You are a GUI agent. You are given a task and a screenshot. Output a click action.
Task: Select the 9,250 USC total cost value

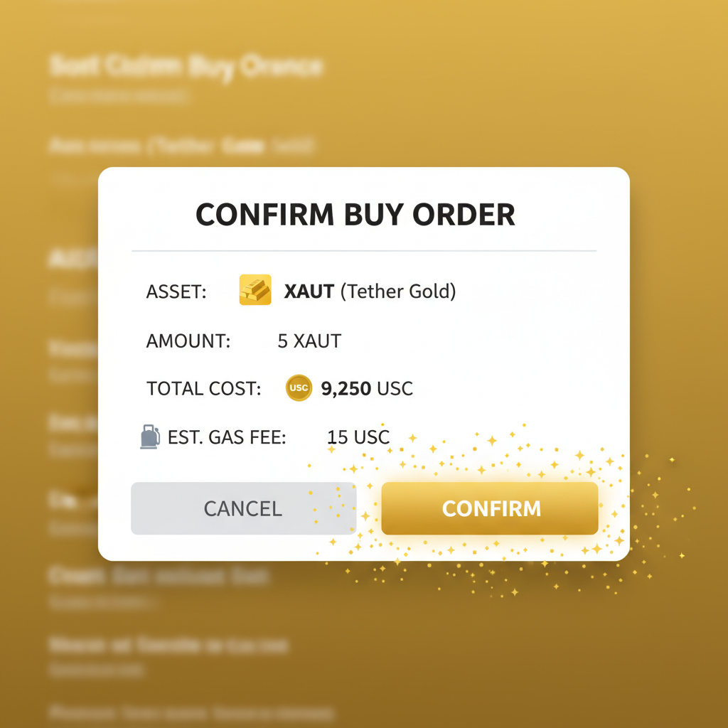pos(367,388)
